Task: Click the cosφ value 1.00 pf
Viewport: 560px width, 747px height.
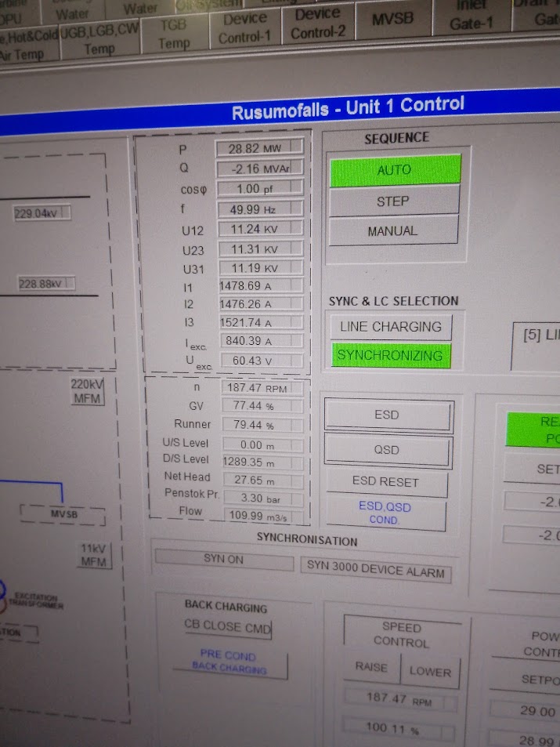Action: tap(260, 189)
